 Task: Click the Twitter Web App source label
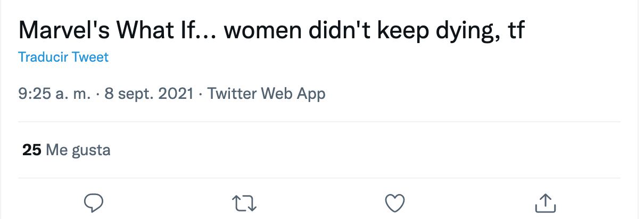pyautogui.click(x=266, y=94)
